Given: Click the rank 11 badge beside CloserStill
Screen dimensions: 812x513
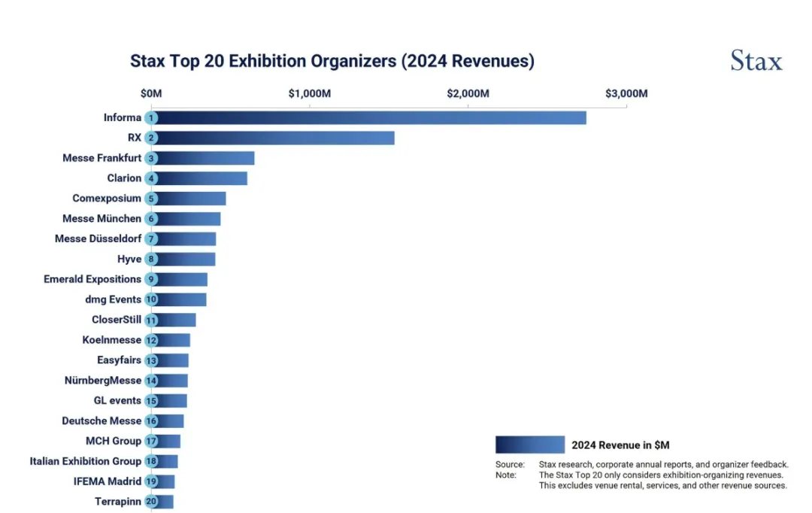Looking at the screenshot, I should 151,320.
